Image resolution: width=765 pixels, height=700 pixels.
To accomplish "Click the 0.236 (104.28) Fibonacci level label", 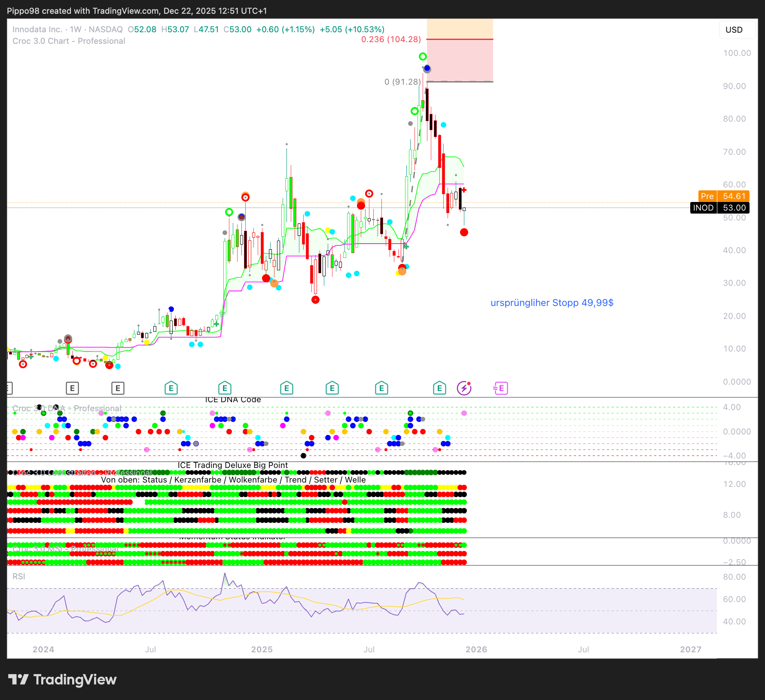I will (391, 39).
